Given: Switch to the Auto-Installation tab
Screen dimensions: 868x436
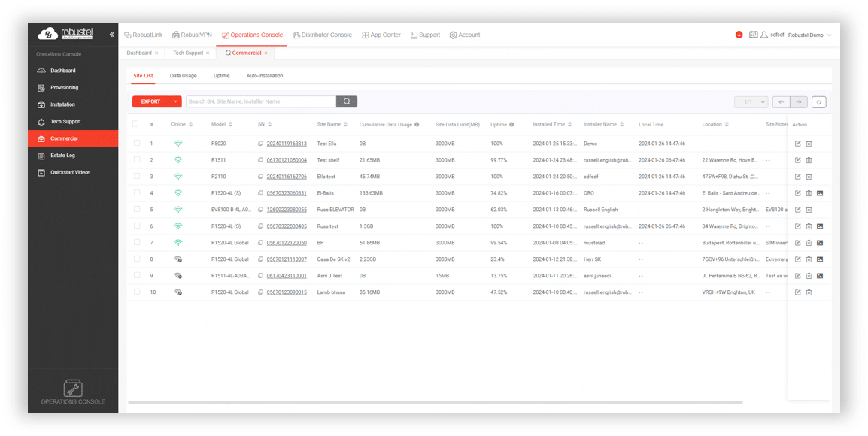Looking at the screenshot, I should coord(265,76).
